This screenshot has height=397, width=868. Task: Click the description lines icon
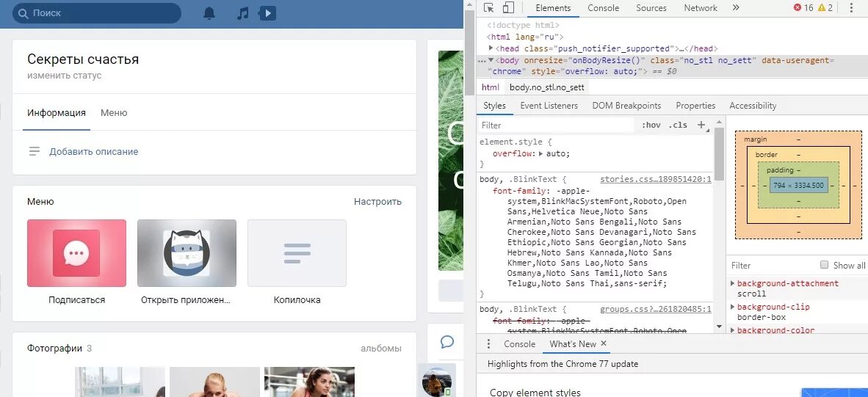pos(35,151)
